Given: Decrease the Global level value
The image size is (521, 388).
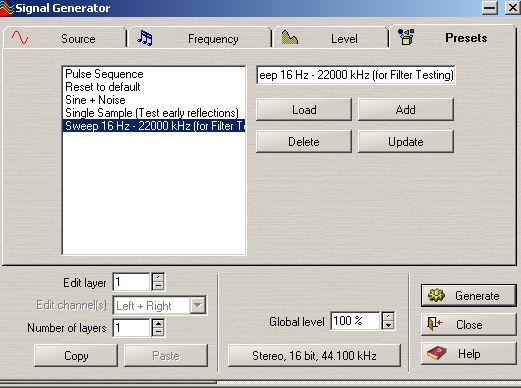Looking at the screenshot, I should point(388,325).
